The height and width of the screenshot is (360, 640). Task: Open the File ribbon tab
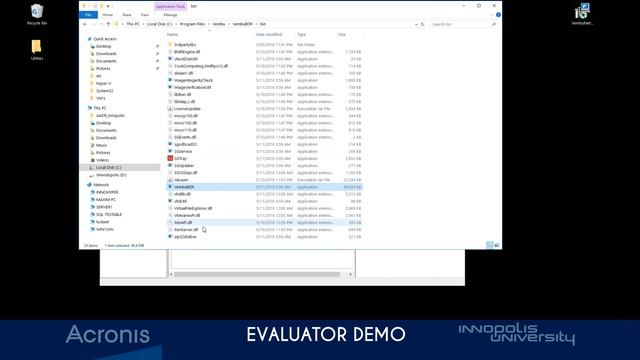pyautogui.click(x=88, y=15)
